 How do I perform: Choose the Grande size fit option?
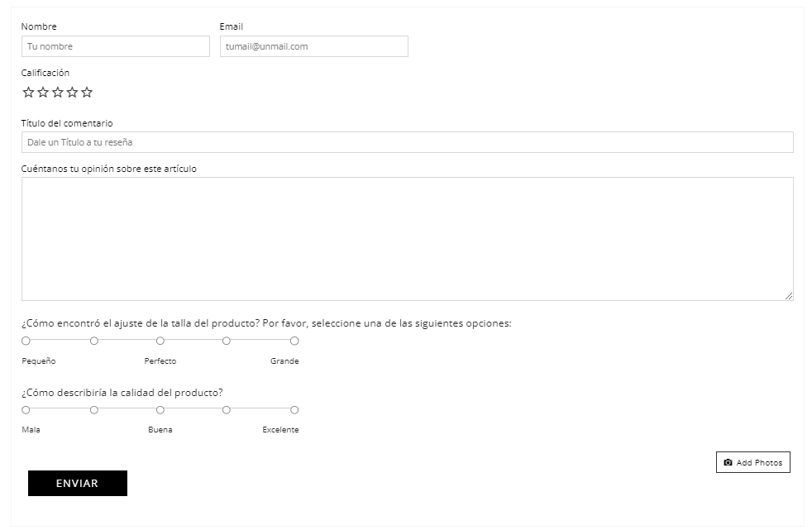pos(294,341)
